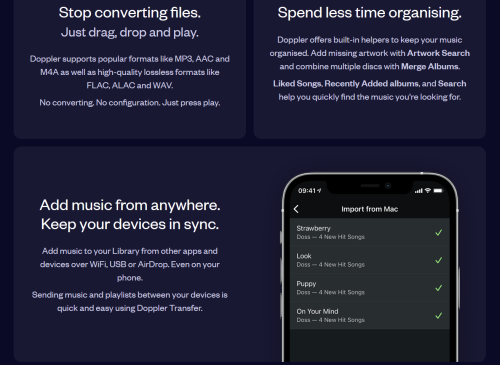
Task: Select the On Your Mind song title
Action: [317, 311]
